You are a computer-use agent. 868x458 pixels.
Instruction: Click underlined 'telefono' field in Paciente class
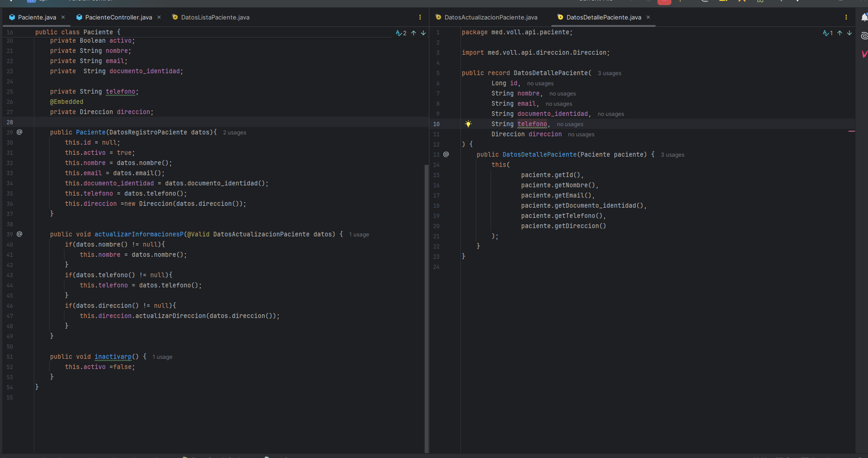pyautogui.click(x=120, y=91)
